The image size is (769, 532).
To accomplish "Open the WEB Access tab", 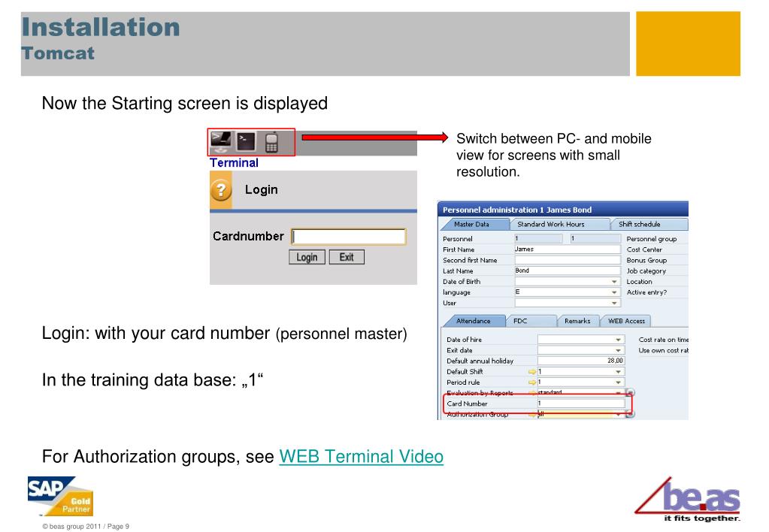I will point(626,321).
